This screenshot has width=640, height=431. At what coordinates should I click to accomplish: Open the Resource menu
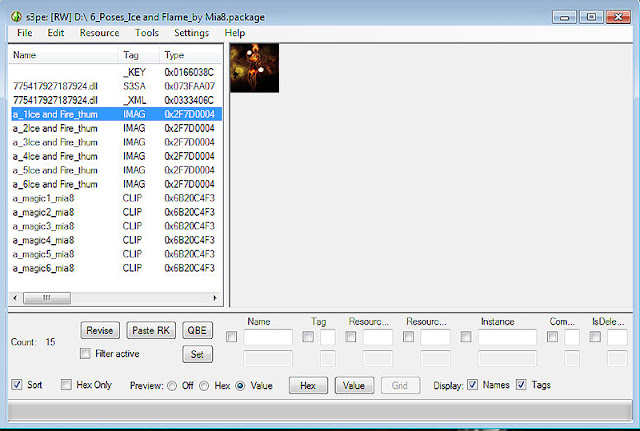[x=99, y=33]
